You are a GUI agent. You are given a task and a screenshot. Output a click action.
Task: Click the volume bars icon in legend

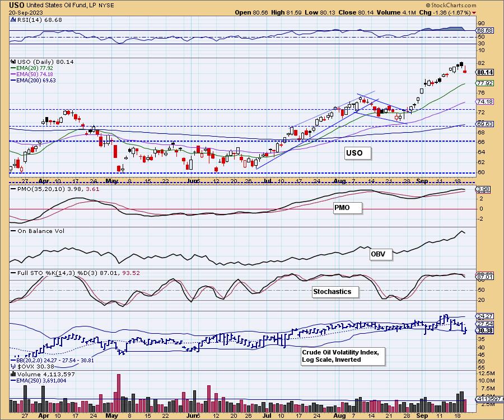tap(13, 374)
